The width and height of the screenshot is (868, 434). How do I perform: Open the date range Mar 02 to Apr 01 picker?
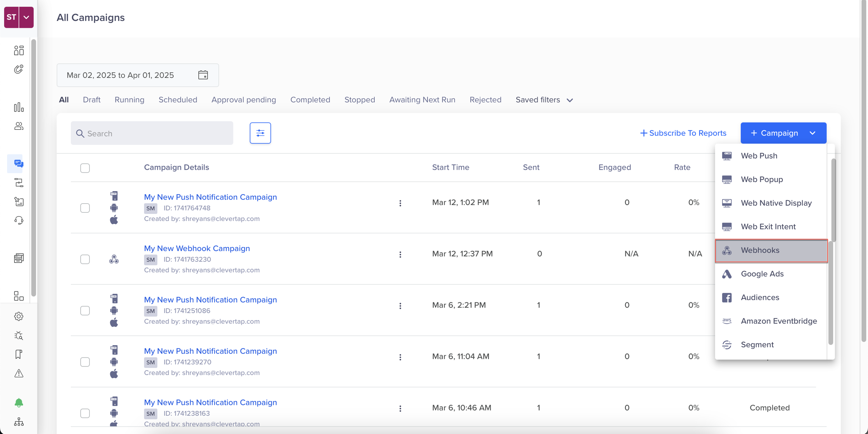click(x=138, y=75)
